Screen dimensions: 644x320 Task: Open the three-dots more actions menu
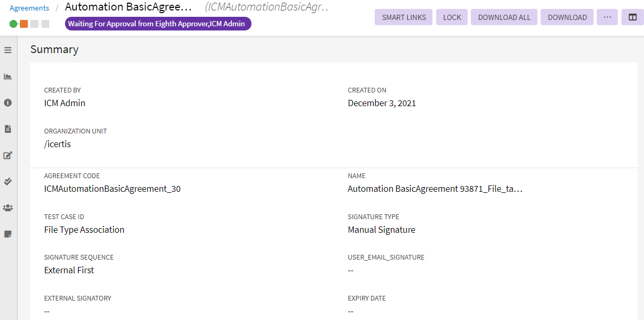[607, 17]
